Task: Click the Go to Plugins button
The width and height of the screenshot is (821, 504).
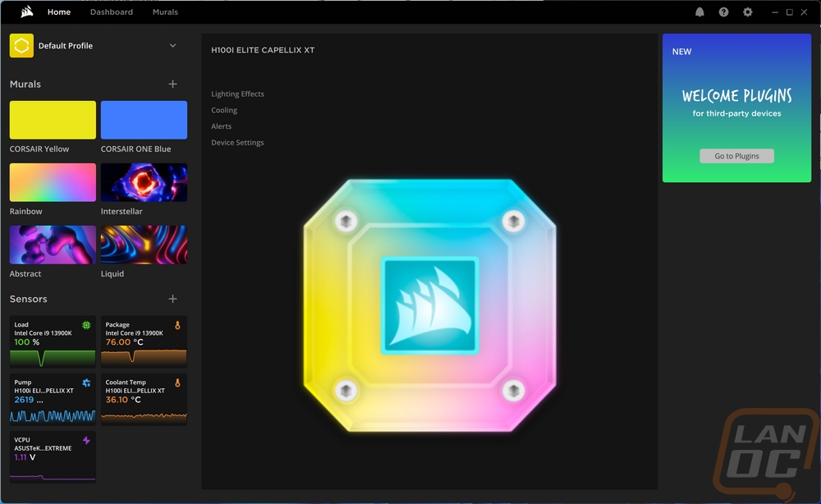Action: 736,156
